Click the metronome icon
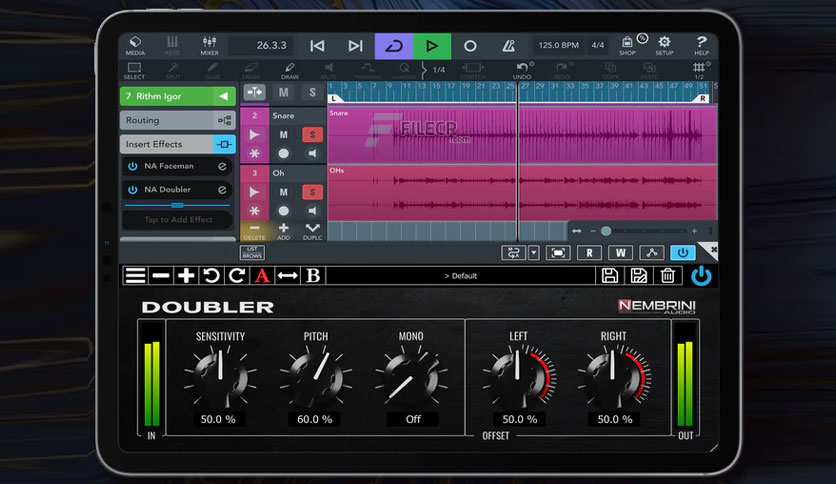 coord(509,46)
